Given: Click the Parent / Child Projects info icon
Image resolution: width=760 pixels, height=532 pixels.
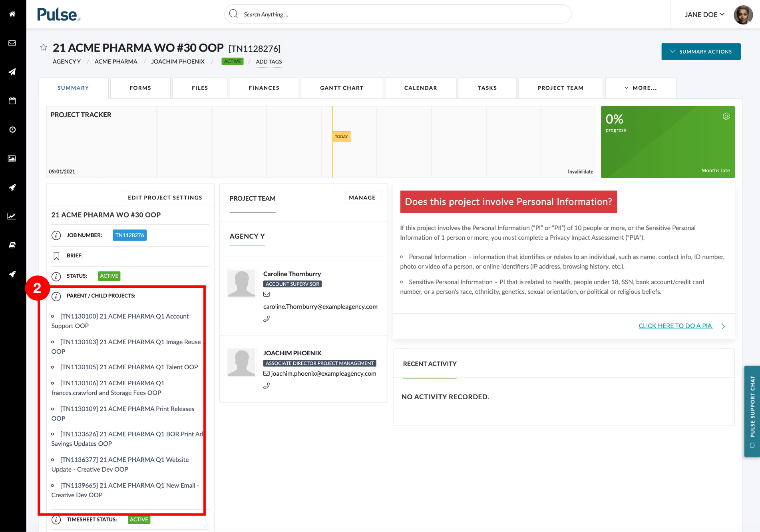Looking at the screenshot, I should pos(56,296).
